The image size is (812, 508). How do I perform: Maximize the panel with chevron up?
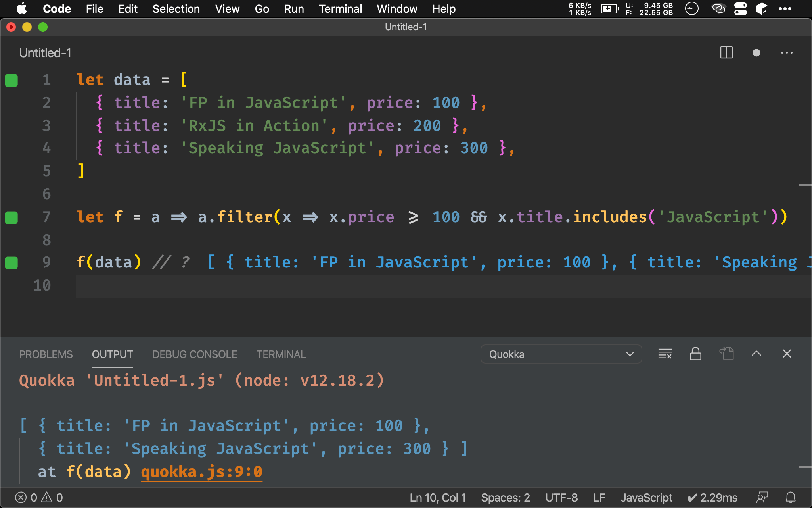(756, 354)
